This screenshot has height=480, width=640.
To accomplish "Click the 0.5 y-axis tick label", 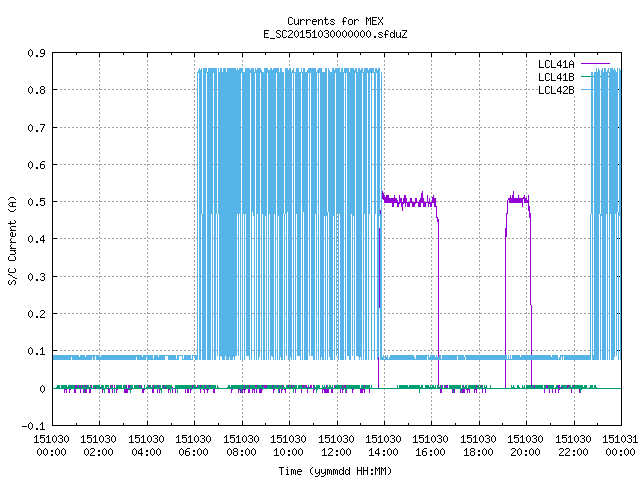I will click(x=36, y=202).
